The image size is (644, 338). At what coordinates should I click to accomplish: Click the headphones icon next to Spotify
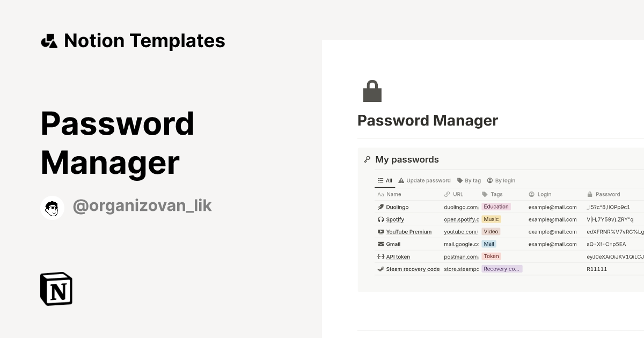[x=380, y=219]
